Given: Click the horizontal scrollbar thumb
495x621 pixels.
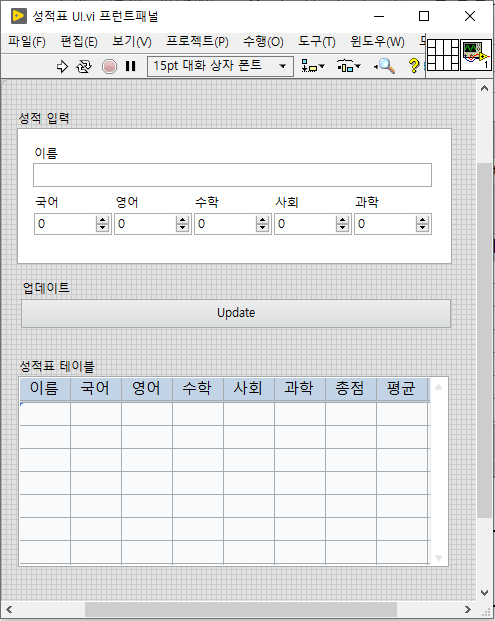Looking at the screenshot, I should 241,609.
